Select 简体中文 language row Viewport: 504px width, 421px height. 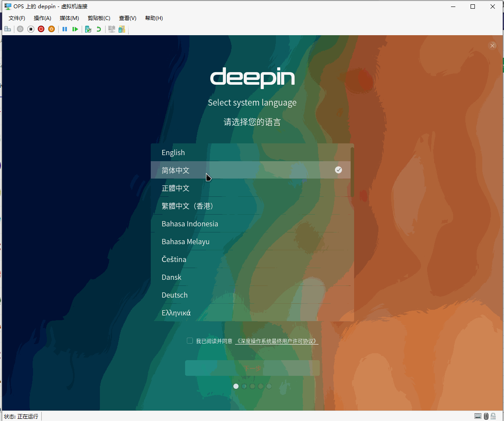tap(251, 170)
